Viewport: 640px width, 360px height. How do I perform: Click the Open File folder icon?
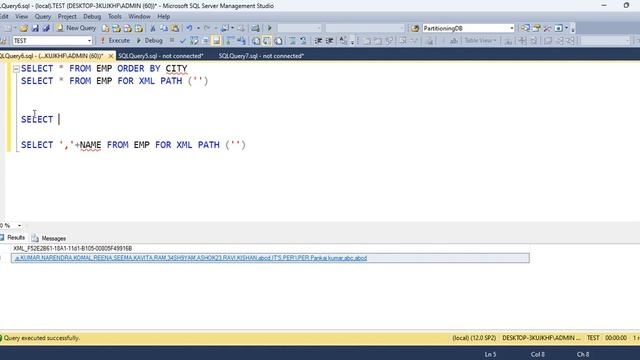(24, 28)
